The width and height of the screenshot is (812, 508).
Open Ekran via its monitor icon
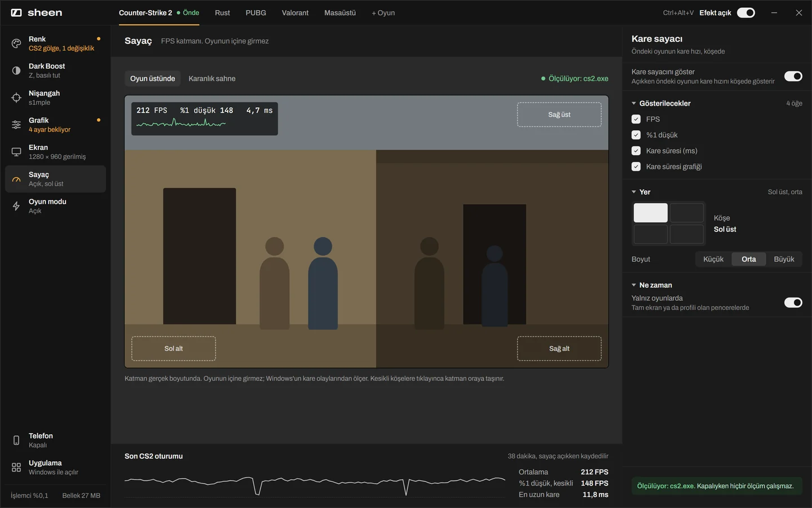point(16,152)
